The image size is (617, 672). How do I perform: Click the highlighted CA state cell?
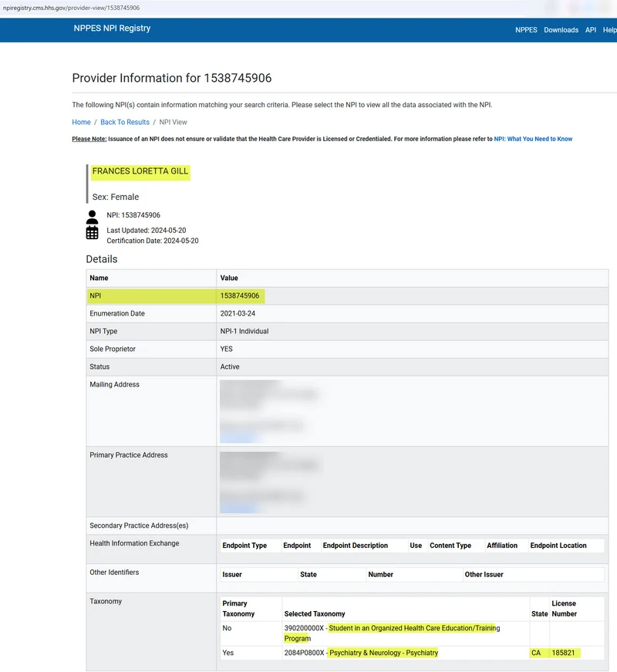(536, 653)
